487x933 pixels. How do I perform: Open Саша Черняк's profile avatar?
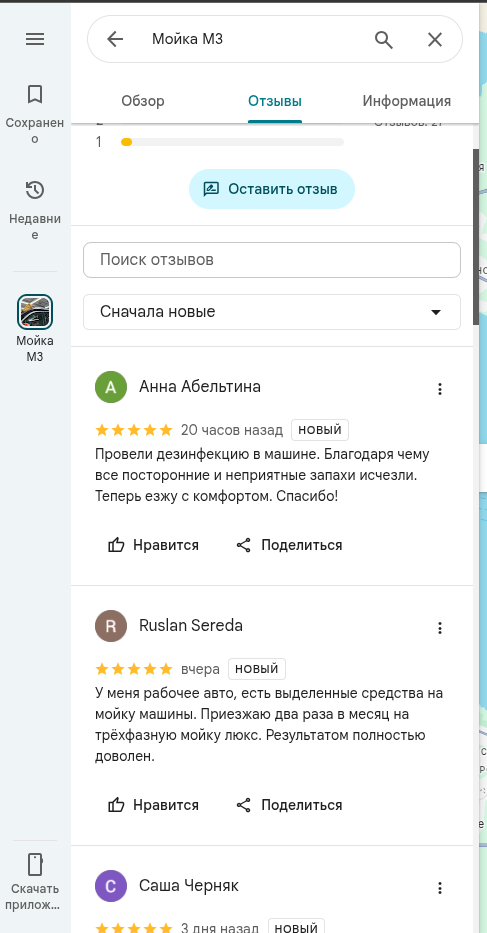pyautogui.click(x=111, y=886)
